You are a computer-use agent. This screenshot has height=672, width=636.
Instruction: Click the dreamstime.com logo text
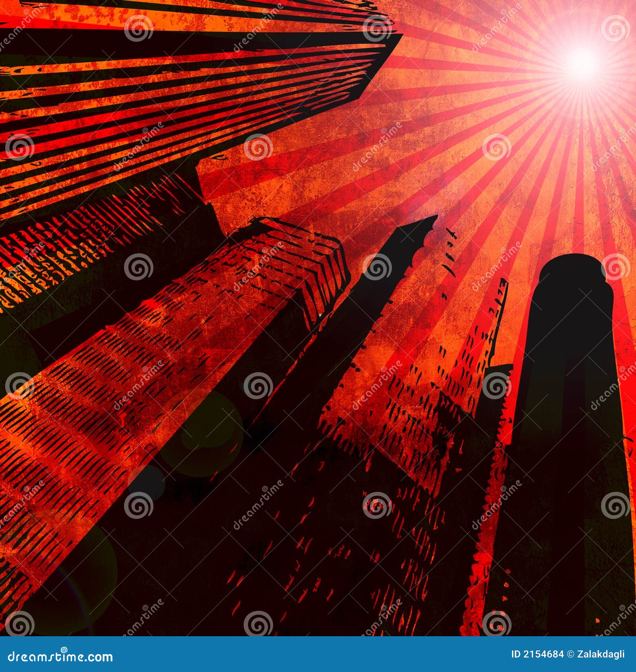tap(60, 656)
